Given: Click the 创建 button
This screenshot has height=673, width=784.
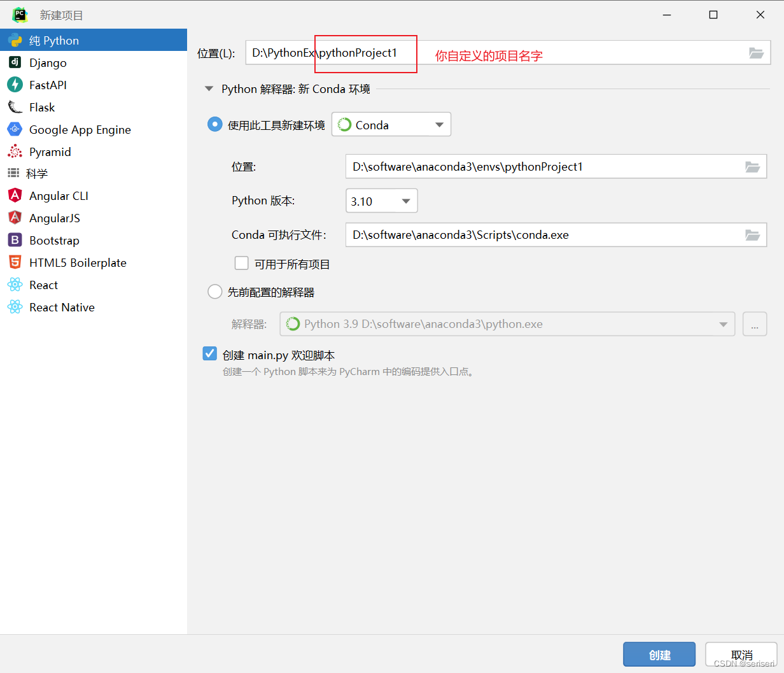Looking at the screenshot, I should [659, 655].
